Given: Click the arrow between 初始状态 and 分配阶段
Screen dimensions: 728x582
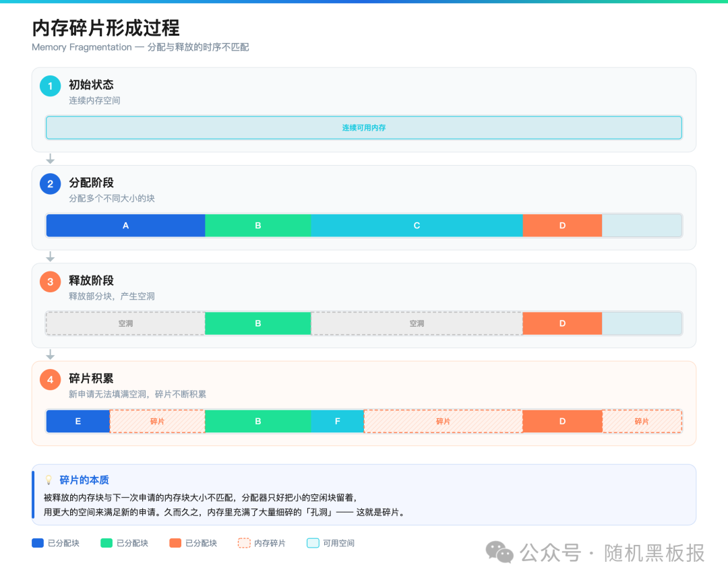Looking at the screenshot, I should coord(50,159).
